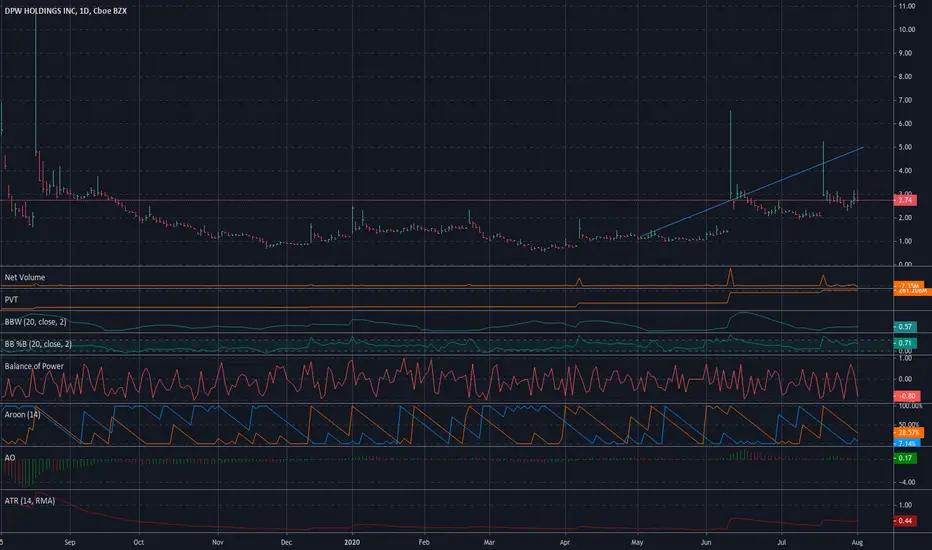Image resolution: width=932 pixels, height=550 pixels.
Task: Click the 6.00 price axis label
Action: pyautogui.click(x=905, y=124)
